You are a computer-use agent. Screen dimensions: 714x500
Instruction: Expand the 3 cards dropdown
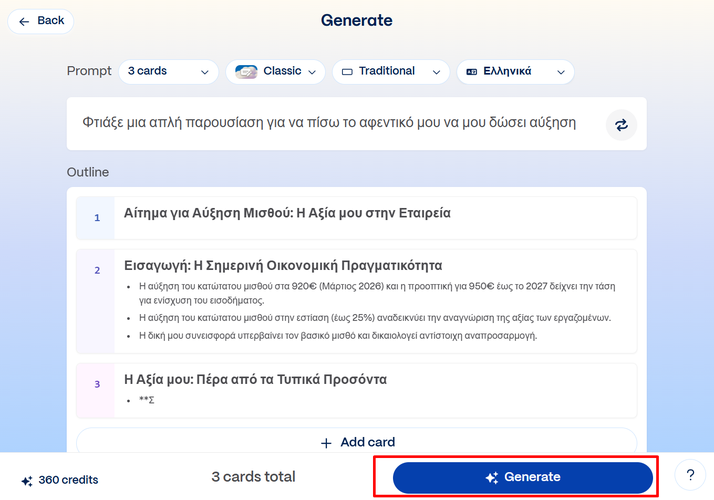coord(168,72)
